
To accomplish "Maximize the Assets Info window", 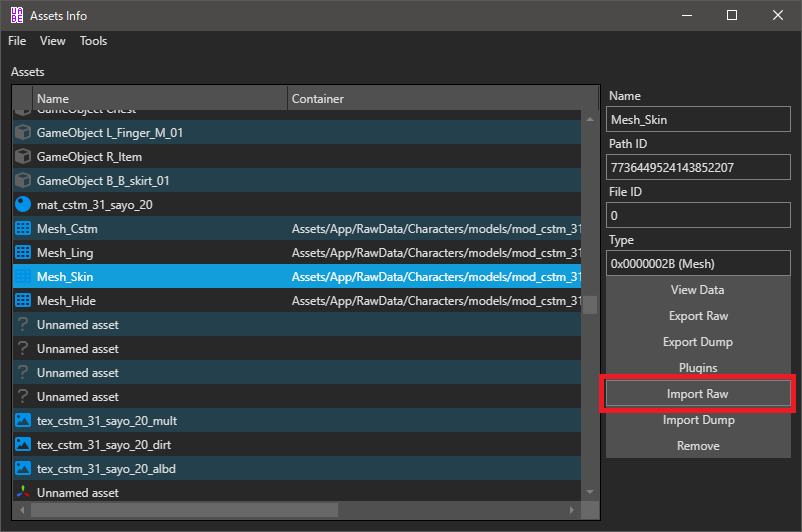I will 732,15.
